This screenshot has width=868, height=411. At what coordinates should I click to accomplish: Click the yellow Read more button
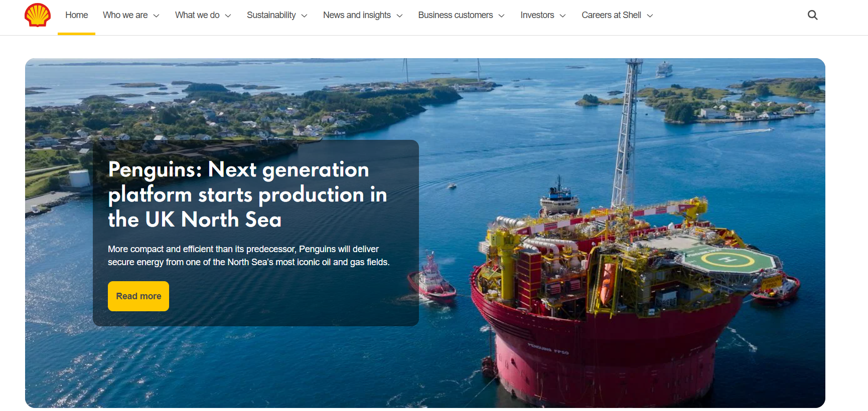138,296
